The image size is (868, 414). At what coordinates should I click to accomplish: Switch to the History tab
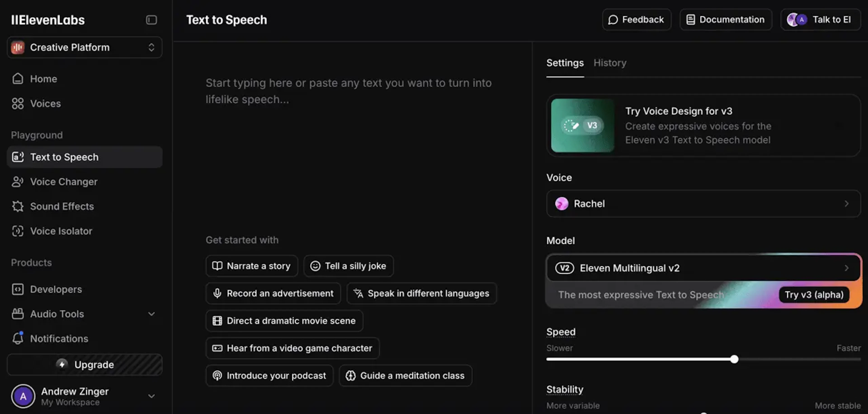pyautogui.click(x=610, y=63)
